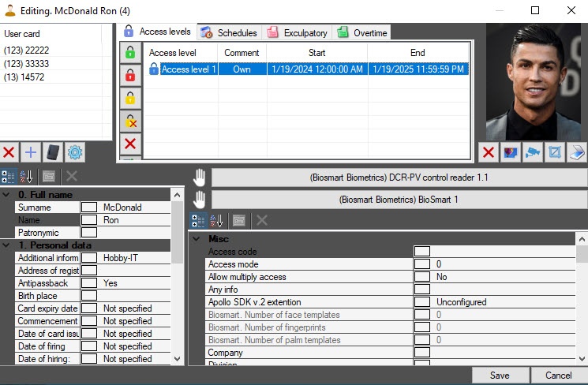Click the Misc grid scroll up arrow
Image resolution: width=588 pixels, height=385 pixels.
point(582,239)
